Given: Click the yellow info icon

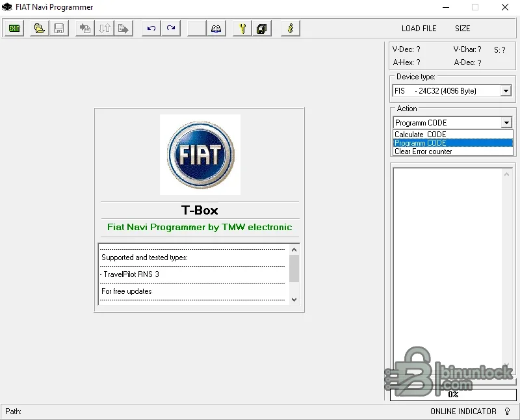Looking at the screenshot, I should [x=290, y=28].
